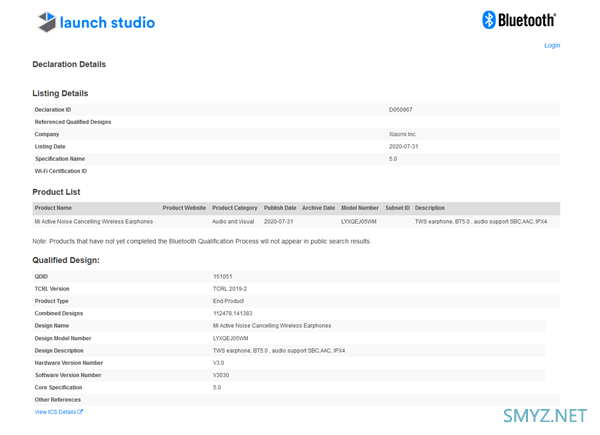This screenshot has height=435, width=600.
Task: Click the Company row label
Action: (x=47, y=134)
